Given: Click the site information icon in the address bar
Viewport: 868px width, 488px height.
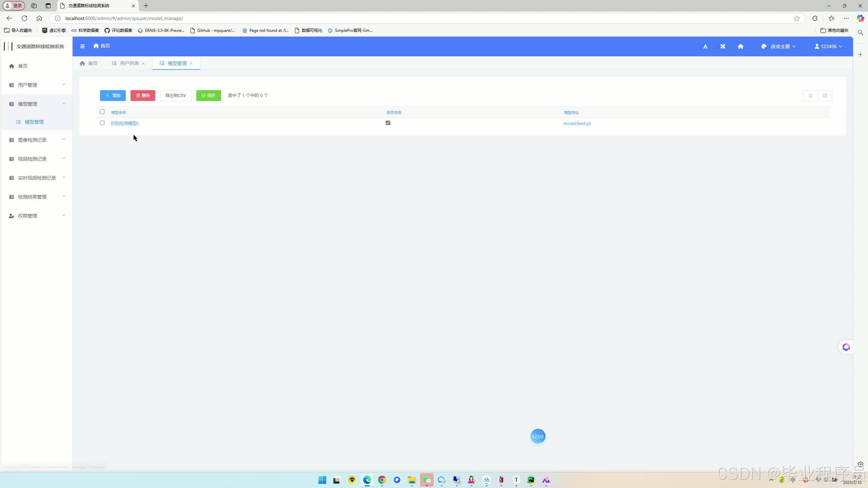Looking at the screenshot, I should click(58, 18).
